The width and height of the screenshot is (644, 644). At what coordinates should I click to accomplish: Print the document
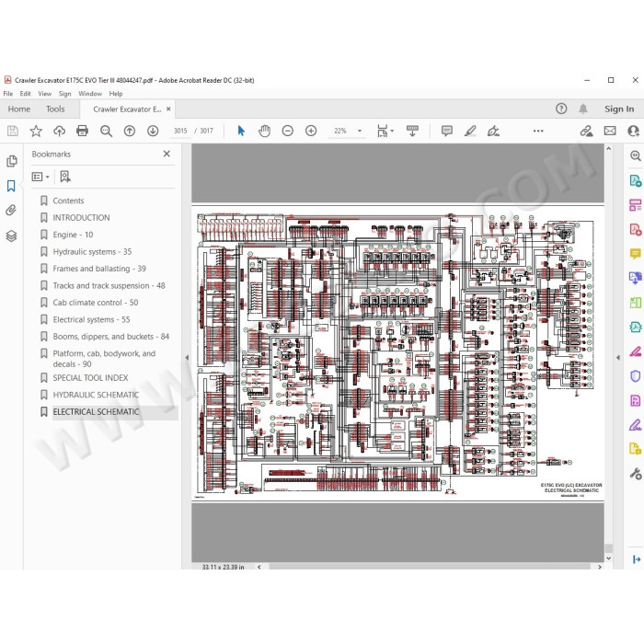point(82,131)
